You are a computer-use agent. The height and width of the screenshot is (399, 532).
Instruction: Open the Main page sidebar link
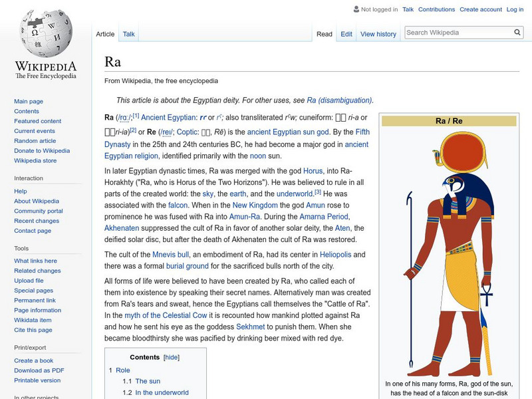[x=29, y=101]
